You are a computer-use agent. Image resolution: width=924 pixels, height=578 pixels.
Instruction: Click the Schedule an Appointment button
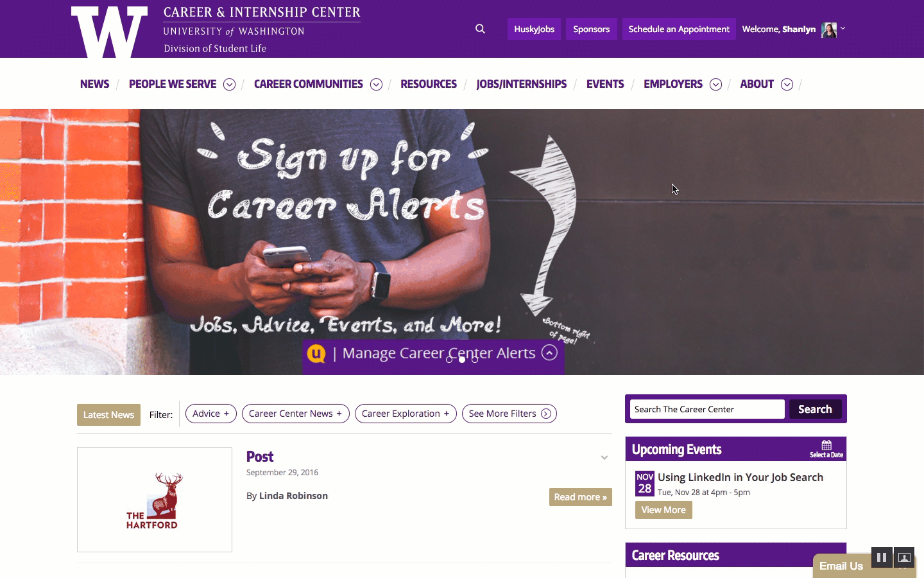tap(679, 29)
